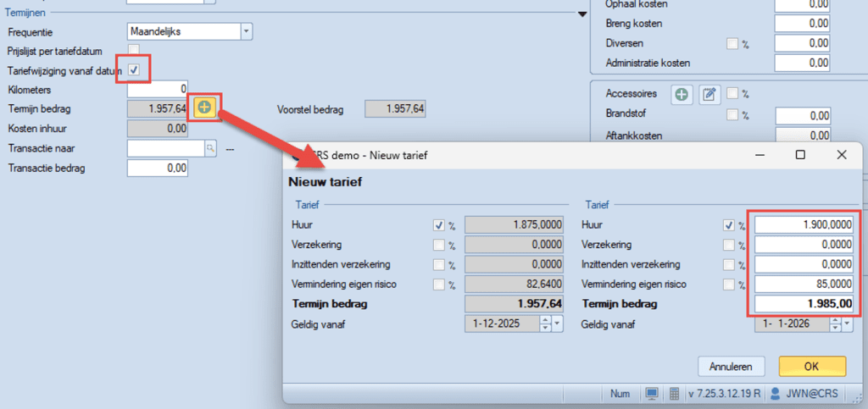
Task: Click the search icon in Transactie naar field
Action: click(210, 149)
